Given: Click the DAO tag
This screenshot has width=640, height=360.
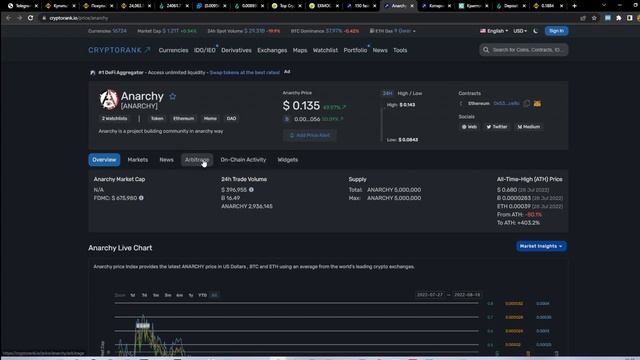Looking at the screenshot, I should point(231,118).
